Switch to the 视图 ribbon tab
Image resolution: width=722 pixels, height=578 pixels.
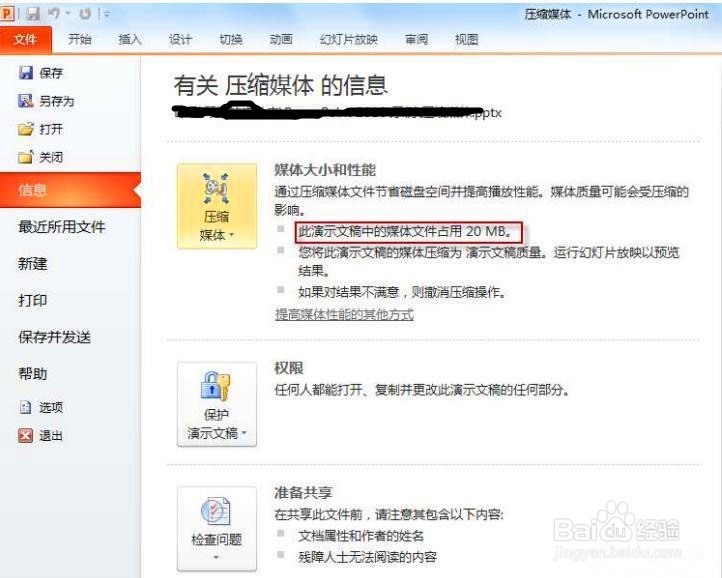click(466, 40)
